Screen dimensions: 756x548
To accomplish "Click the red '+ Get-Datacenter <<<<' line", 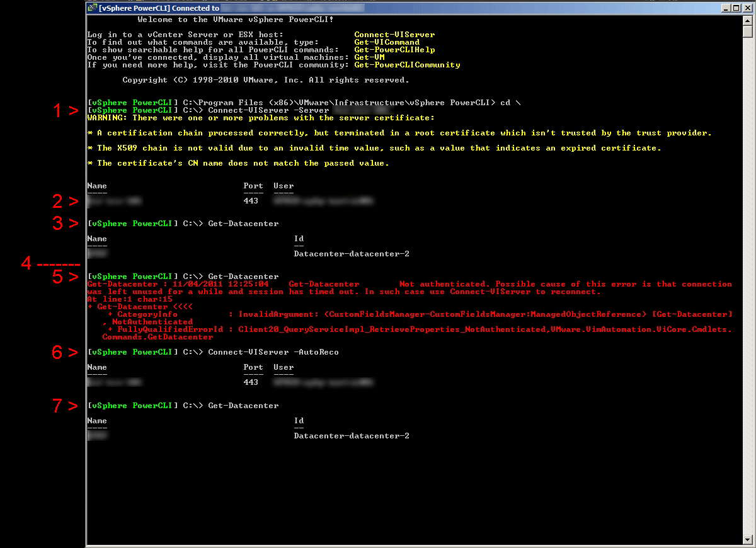I will click(x=140, y=307).
